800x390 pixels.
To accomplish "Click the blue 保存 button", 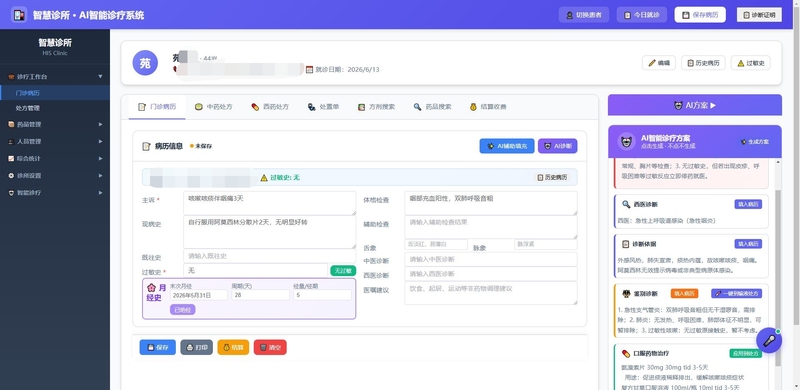I will point(158,347).
